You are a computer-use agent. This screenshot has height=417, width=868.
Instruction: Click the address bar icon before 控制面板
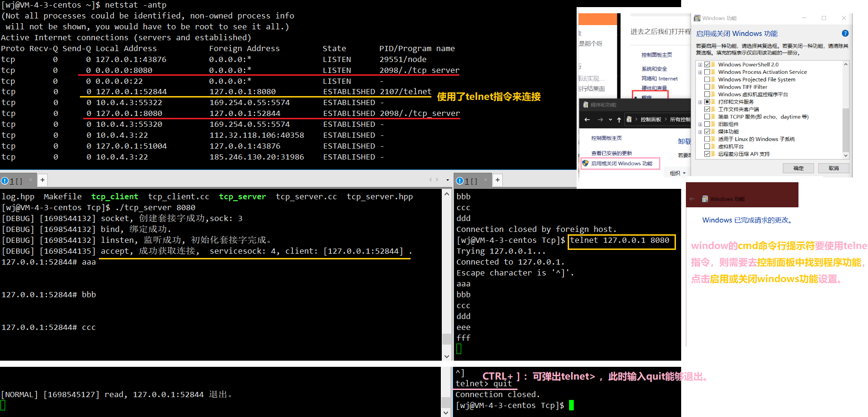[629, 119]
